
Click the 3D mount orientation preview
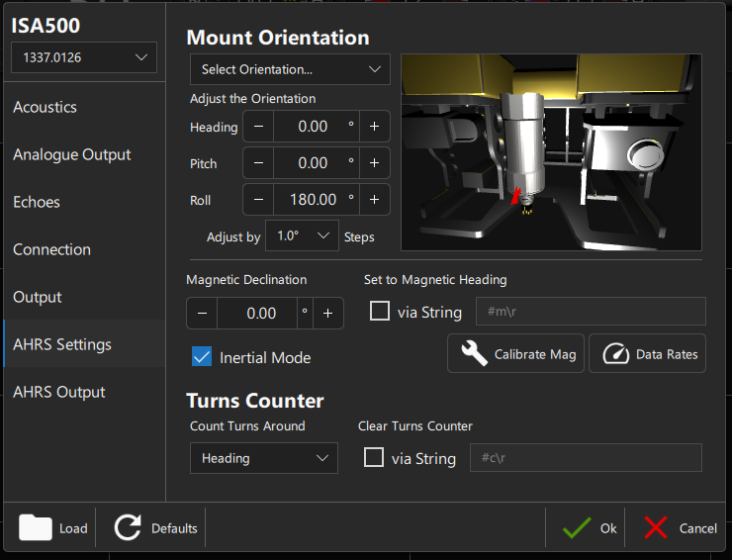(551, 152)
